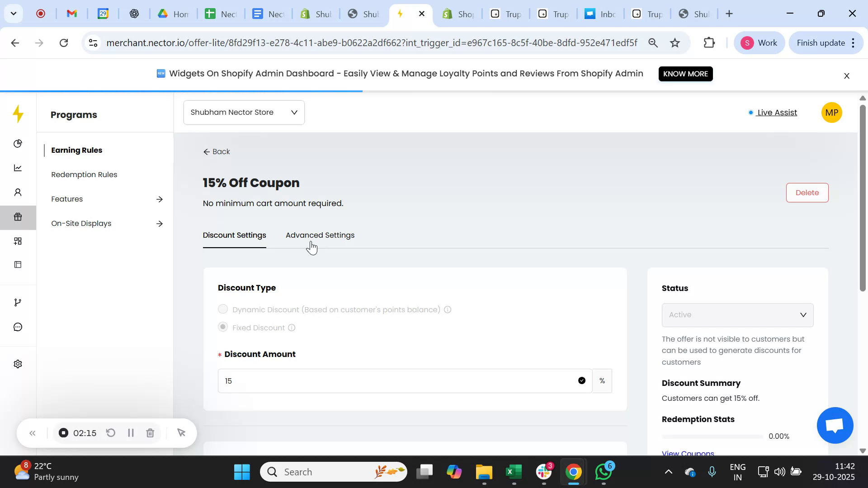This screenshot has height=488, width=868.
Task: Select the layout panel icon in sidebar
Action: pyautogui.click(x=18, y=264)
